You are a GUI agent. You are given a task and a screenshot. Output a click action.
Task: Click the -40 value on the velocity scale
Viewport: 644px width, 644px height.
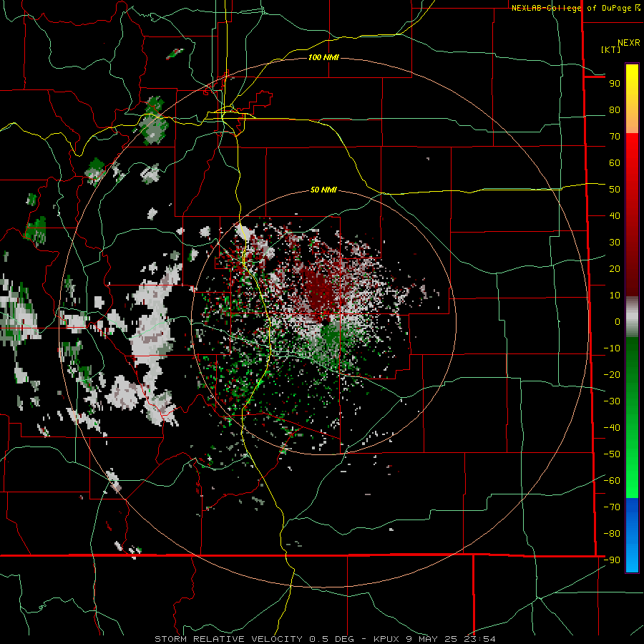pos(612,428)
